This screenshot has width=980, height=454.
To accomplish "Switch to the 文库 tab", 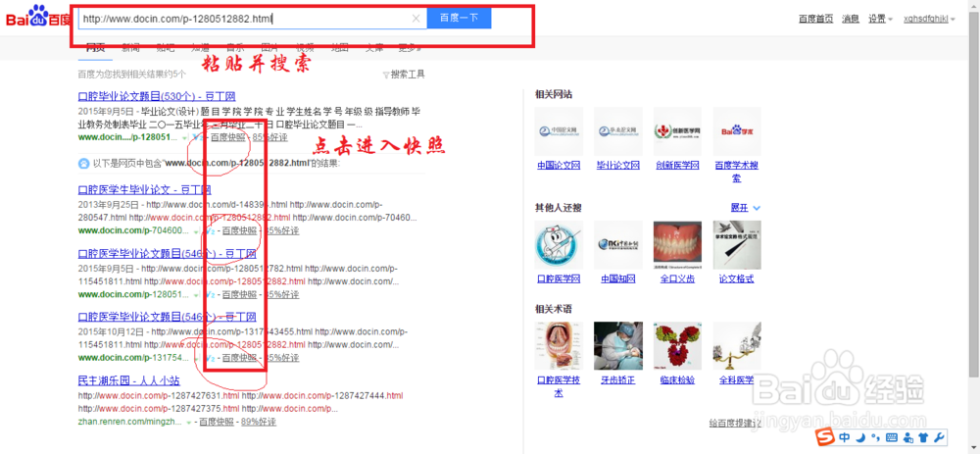I will (375, 47).
